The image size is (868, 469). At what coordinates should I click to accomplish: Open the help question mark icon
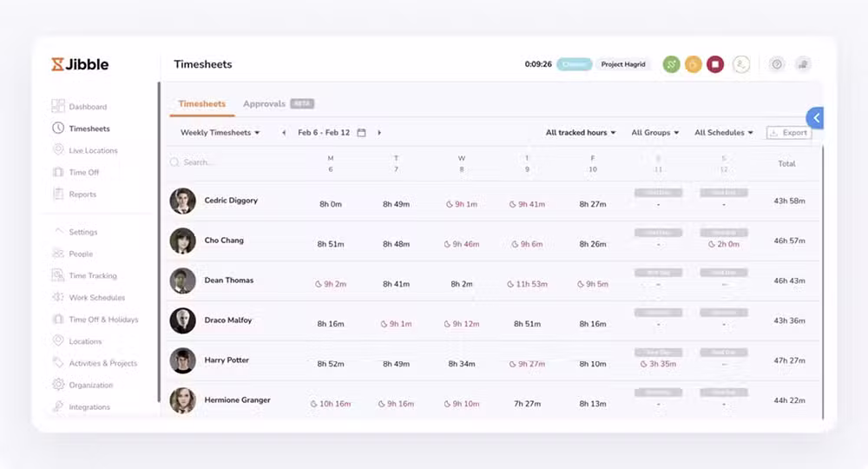pos(777,64)
